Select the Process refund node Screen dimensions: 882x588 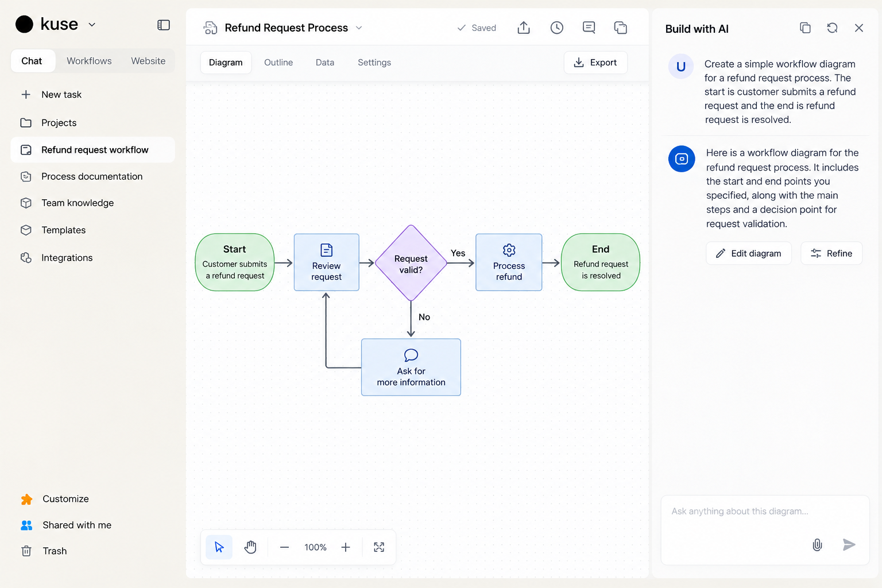tap(509, 262)
